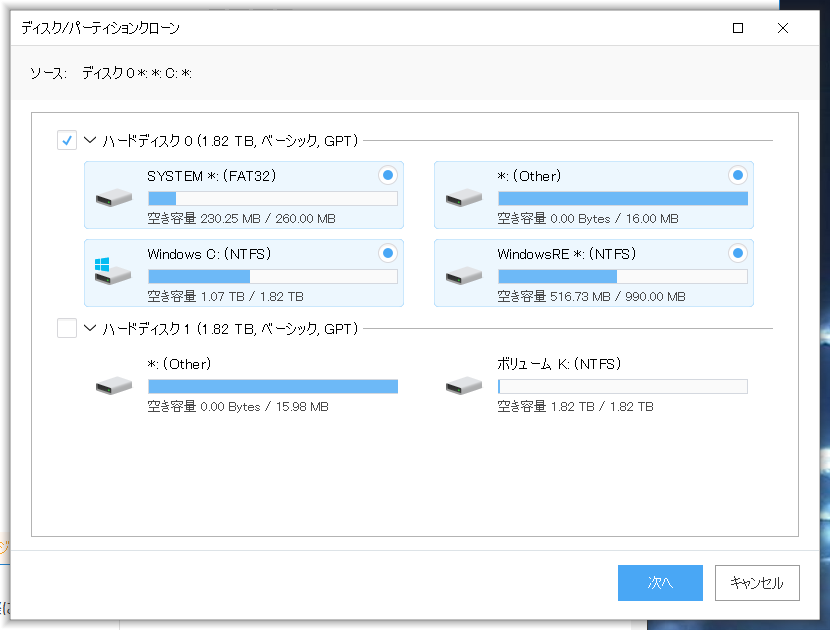
Task: Click the SYSTEM partition usage bar
Action: (x=273, y=199)
